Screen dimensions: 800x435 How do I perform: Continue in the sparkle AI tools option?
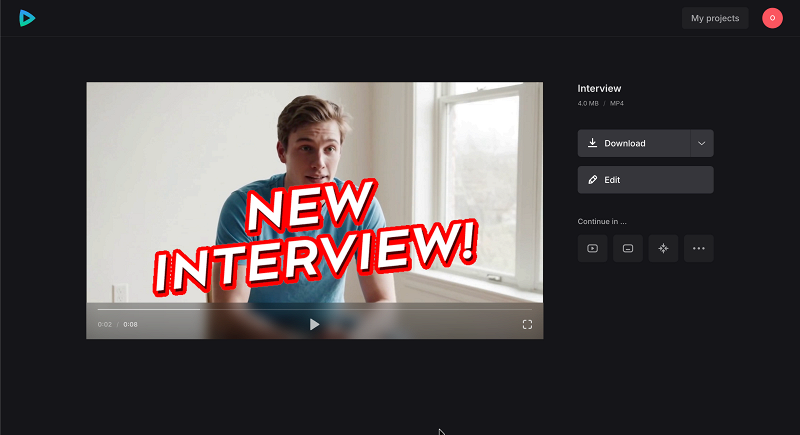[x=663, y=248]
